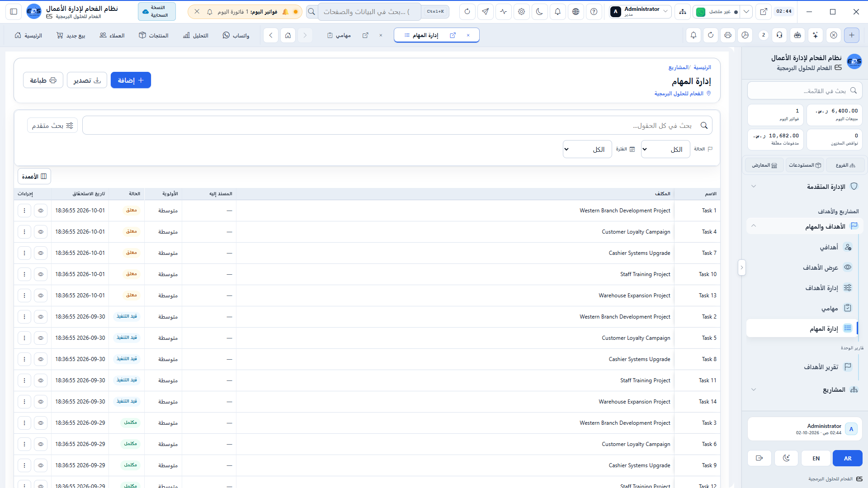Image resolution: width=868 pixels, height=488 pixels.
Task: Open the Columns chooser button
Action: coord(34,176)
